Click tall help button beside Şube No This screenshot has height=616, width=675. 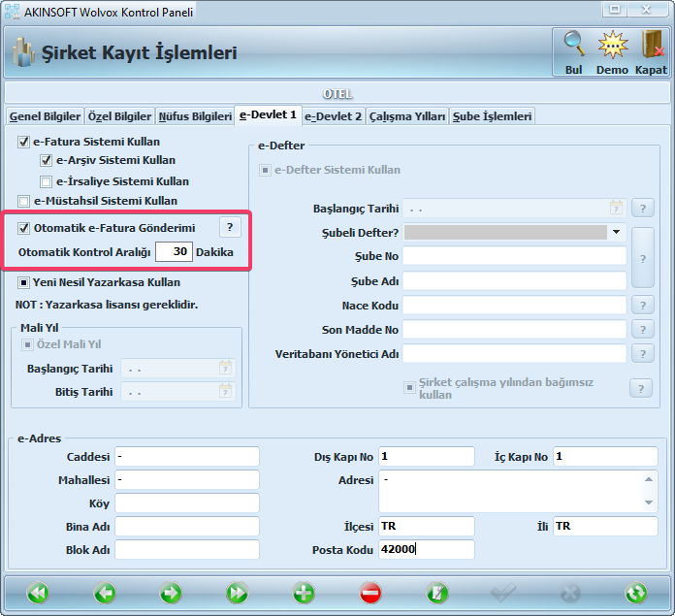[643, 258]
